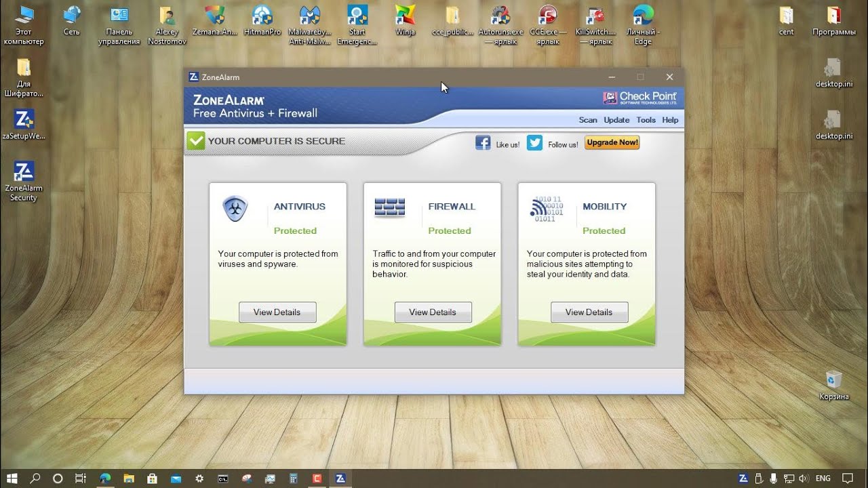View Details for Firewall
868x488 pixels.
coord(433,312)
